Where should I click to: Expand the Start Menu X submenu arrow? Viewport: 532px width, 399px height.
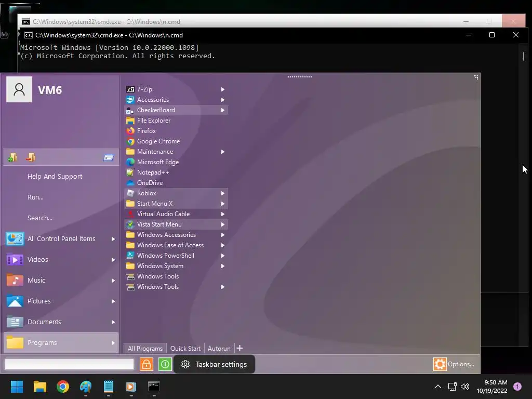pos(223,204)
